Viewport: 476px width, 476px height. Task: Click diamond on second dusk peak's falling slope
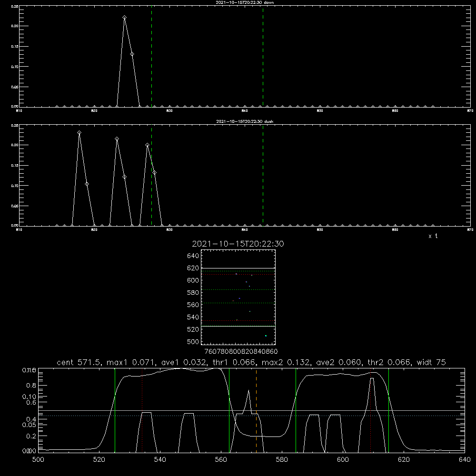[124, 177]
